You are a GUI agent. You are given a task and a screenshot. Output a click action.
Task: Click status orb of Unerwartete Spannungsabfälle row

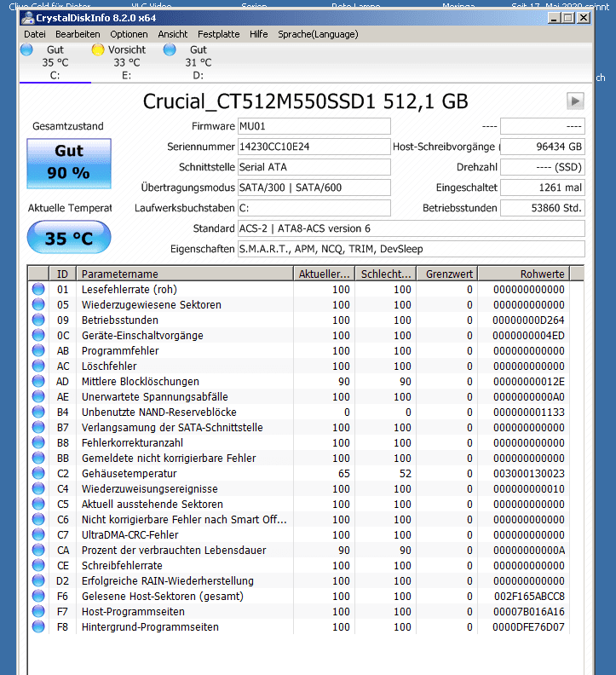(38, 396)
